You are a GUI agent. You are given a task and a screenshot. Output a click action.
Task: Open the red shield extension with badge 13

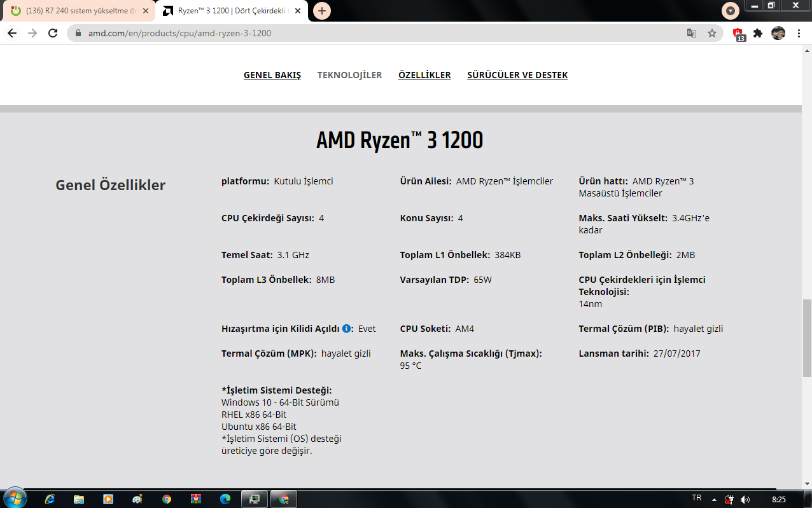coord(739,34)
